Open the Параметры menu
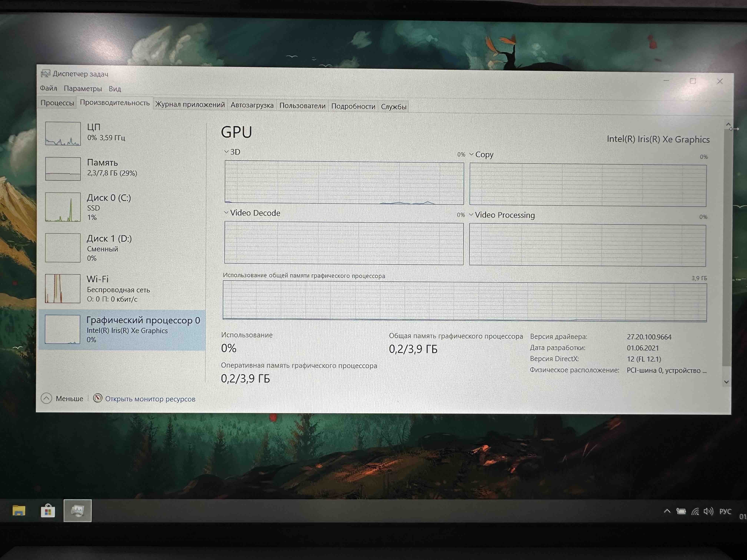This screenshot has height=560, width=747. (x=83, y=89)
